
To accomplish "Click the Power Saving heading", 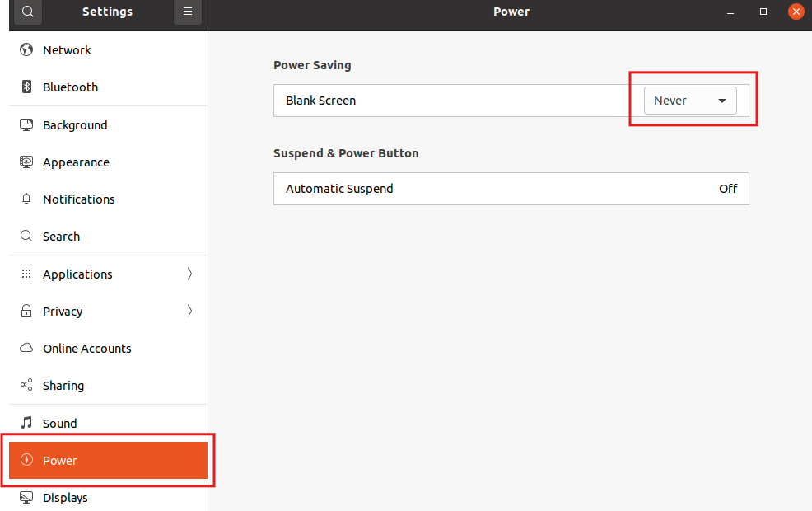I will 312,65.
